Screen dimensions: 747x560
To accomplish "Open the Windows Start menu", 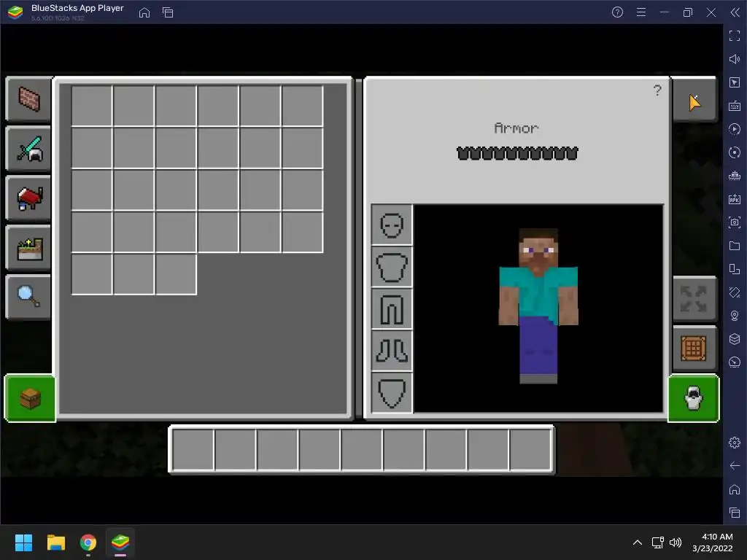I will [x=24, y=542].
